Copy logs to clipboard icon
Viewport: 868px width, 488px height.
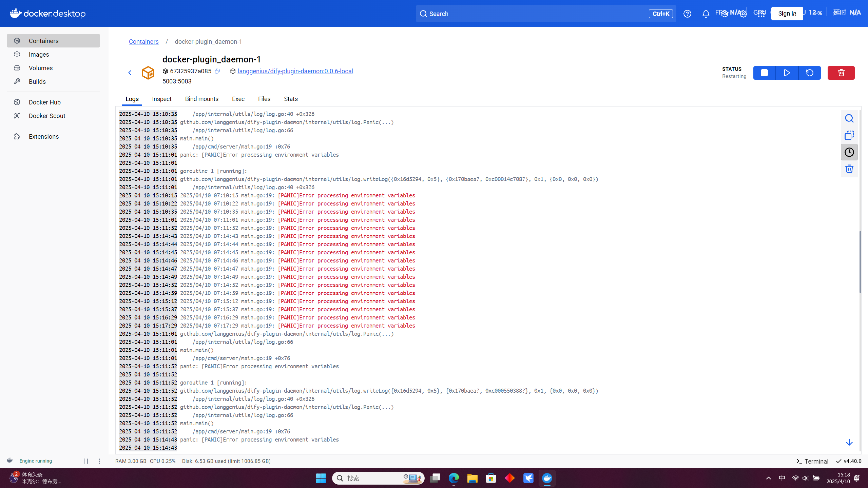click(x=849, y=135)
